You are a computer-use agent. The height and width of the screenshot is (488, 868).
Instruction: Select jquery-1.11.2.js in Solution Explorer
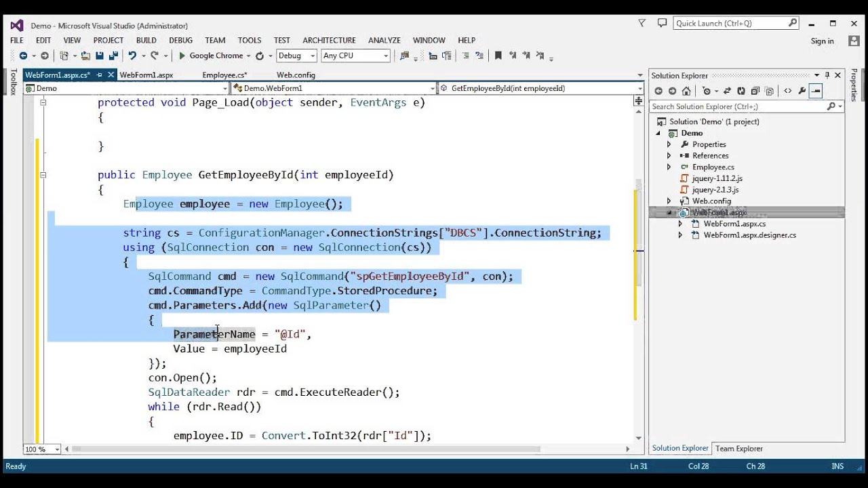tap(717, 178)
